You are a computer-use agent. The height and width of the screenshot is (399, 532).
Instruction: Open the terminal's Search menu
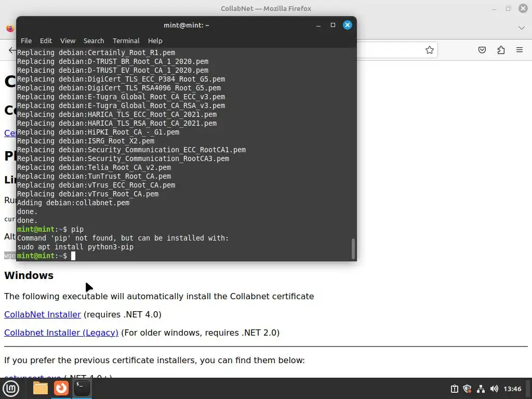click(94, 41)
